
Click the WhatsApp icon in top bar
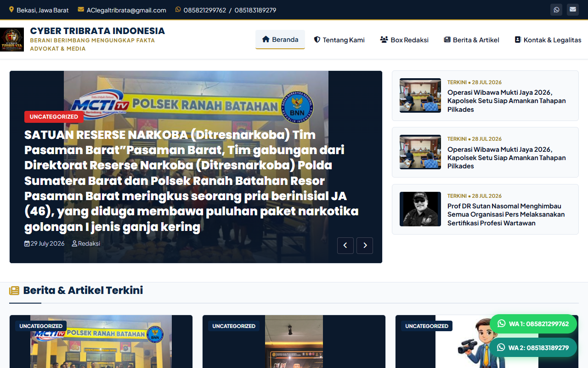pyautogui.click(x=556, y=10)
